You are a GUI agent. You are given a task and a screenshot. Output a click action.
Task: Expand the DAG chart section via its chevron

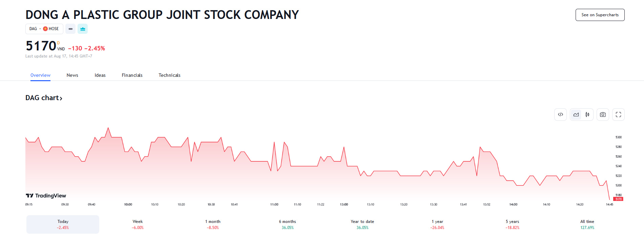coord(61,98)
